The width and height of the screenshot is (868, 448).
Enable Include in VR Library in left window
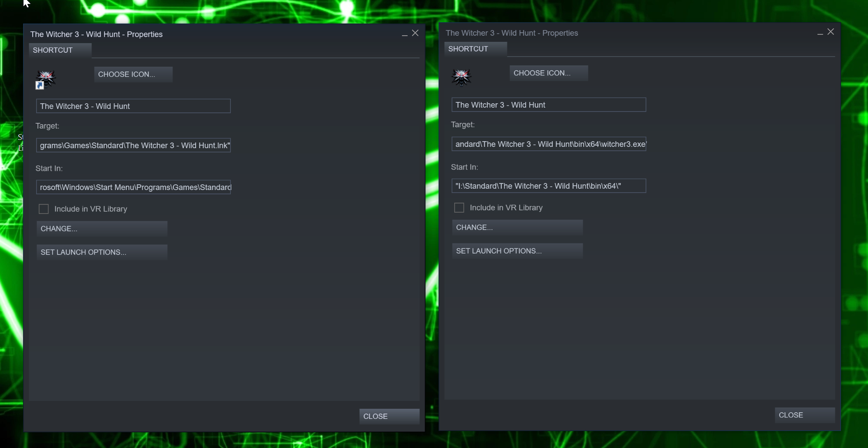pos(44,209)
